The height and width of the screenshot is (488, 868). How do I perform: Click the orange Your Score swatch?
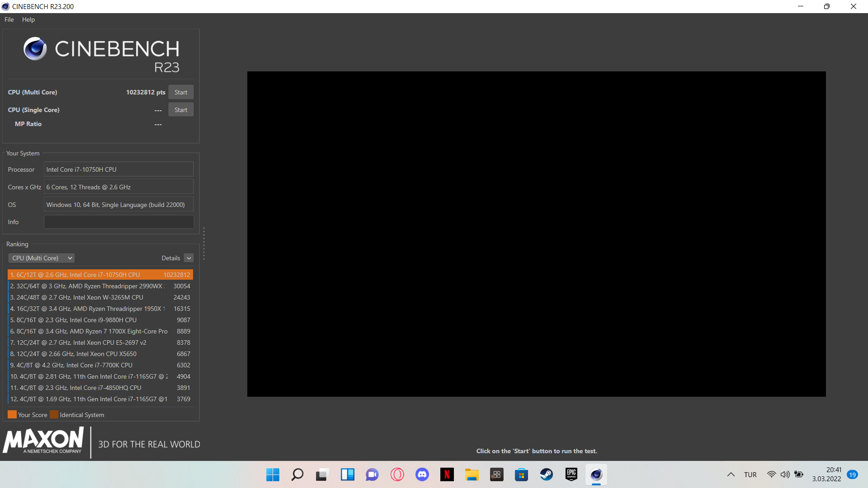click(x=12, y=415)
